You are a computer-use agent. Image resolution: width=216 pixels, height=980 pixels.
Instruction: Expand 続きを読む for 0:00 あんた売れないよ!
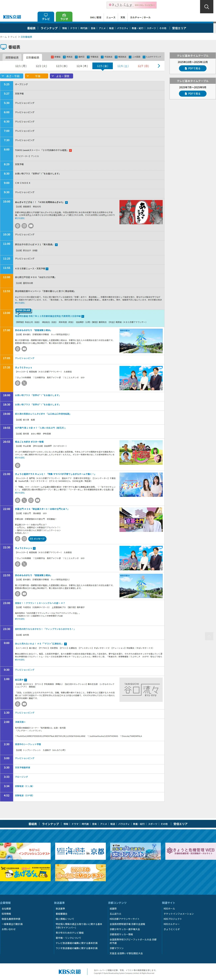[x=20, y=660]
